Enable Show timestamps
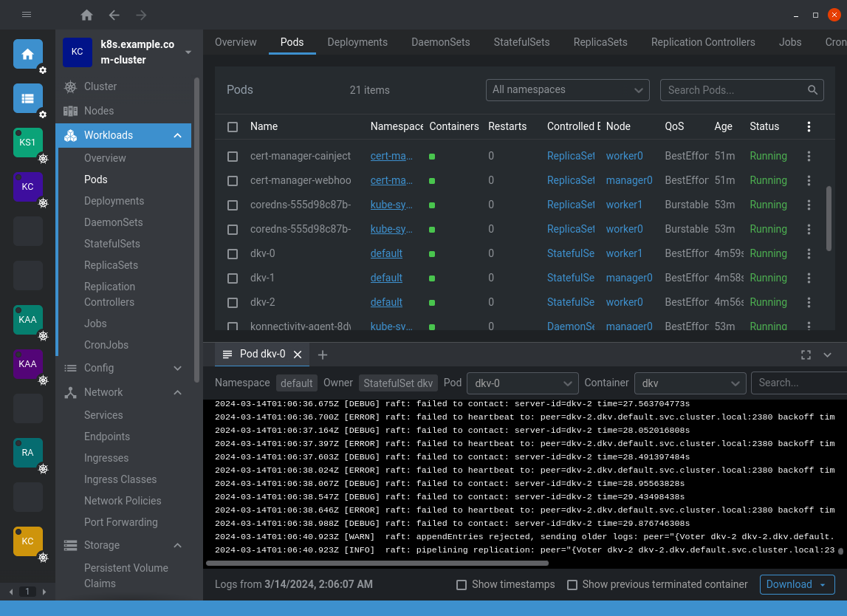The image size is (847, 616). coord(462,585)
